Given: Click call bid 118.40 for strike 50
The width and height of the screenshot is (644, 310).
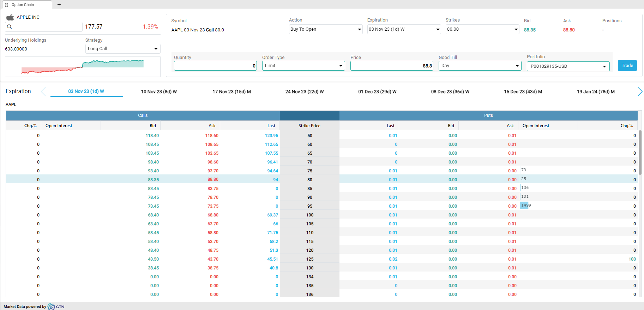Looking at the screenshot, I should point(152,136).
